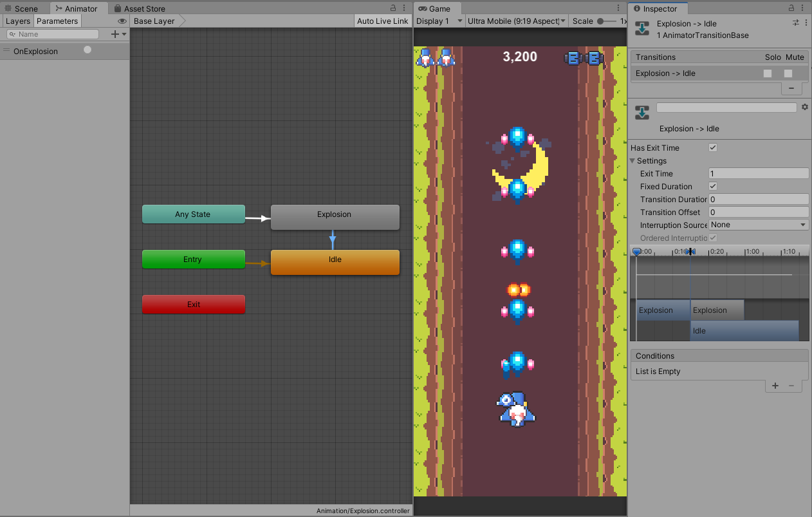The height and width of the screenshot is (517, 812).
Task: Click the Explosion to Idle transition arrow
Action: [x=333, y=240]
